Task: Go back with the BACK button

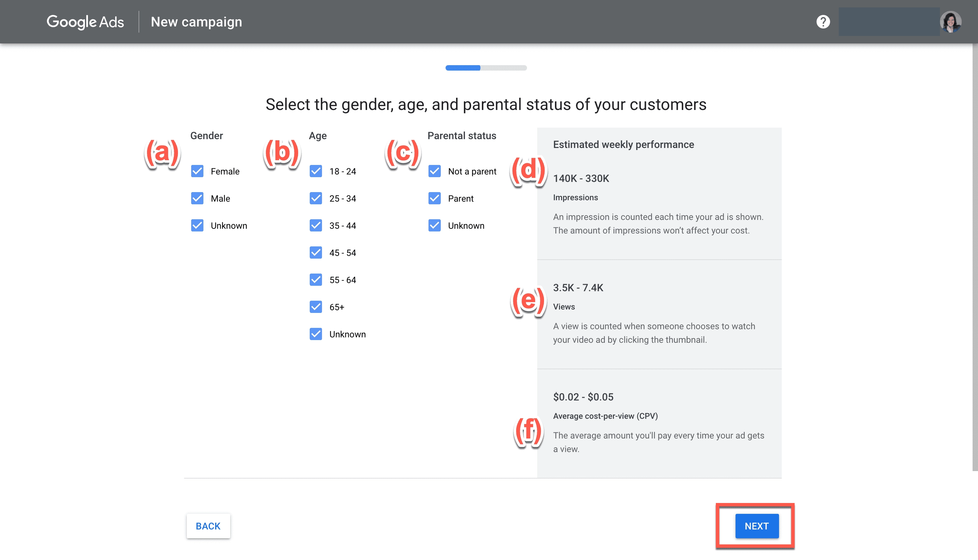Action: [x=208, y=526]
